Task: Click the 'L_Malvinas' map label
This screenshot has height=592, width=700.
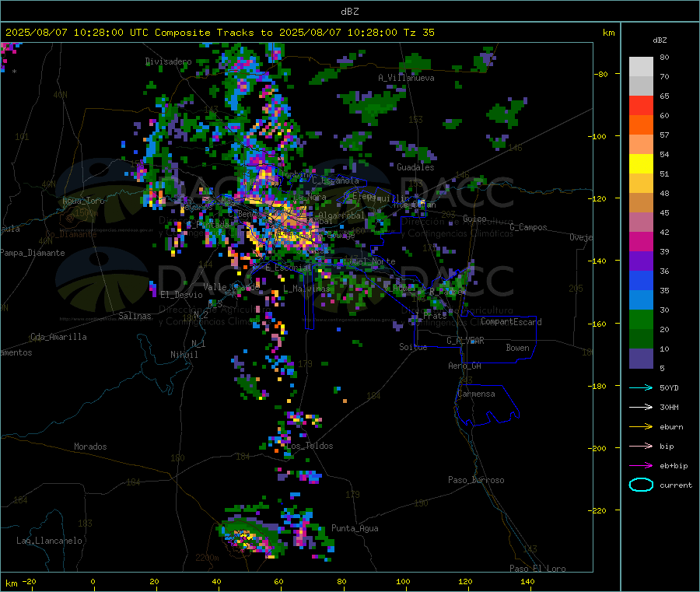Action: pos(306,289)
